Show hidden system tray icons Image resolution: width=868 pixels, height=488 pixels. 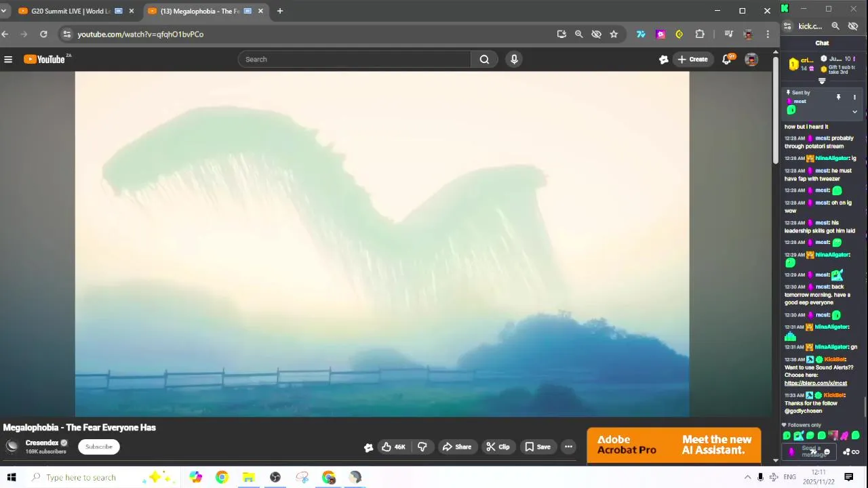pyautogui.click(x=747, y=477)
